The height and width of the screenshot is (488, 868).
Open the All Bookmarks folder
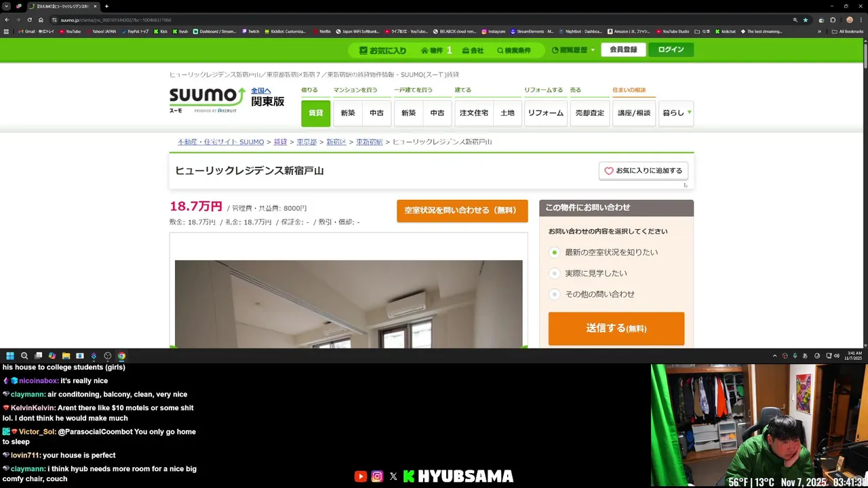[x=848, y=31]
